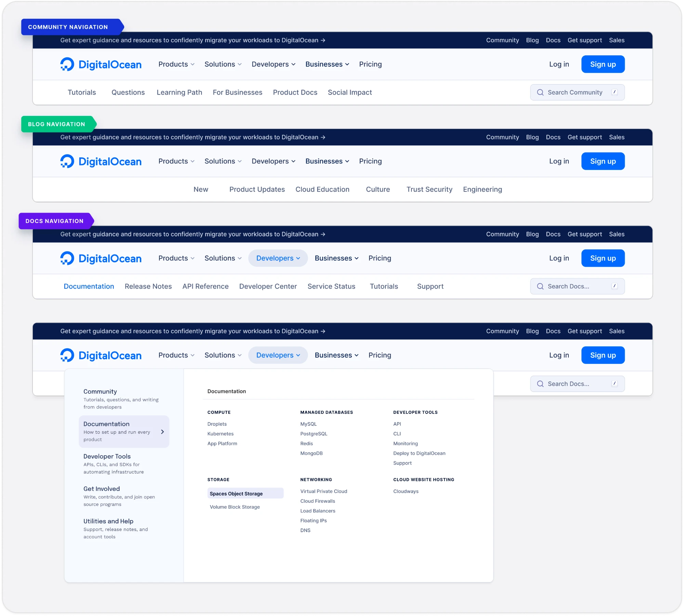The image size is (684, 616).
Task: Click Get support in Community top bar
Action: (585, 40)
